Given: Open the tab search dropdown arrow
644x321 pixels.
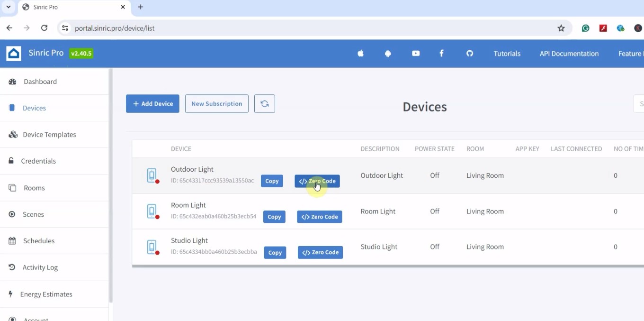Looking at the screenshot, I should pos(9,7).
